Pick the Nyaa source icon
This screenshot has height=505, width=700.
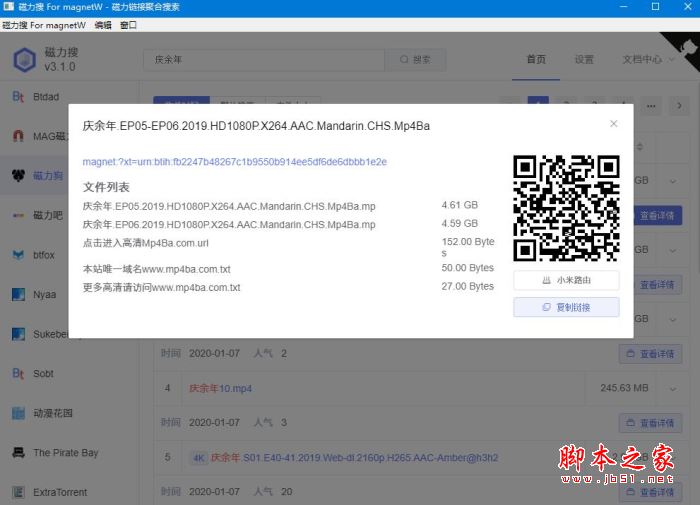(x=18, y=294)
